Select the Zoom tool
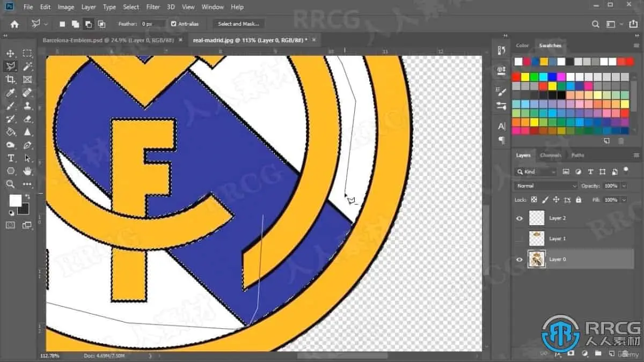644x362 pixels. click(x=10, y=184)
